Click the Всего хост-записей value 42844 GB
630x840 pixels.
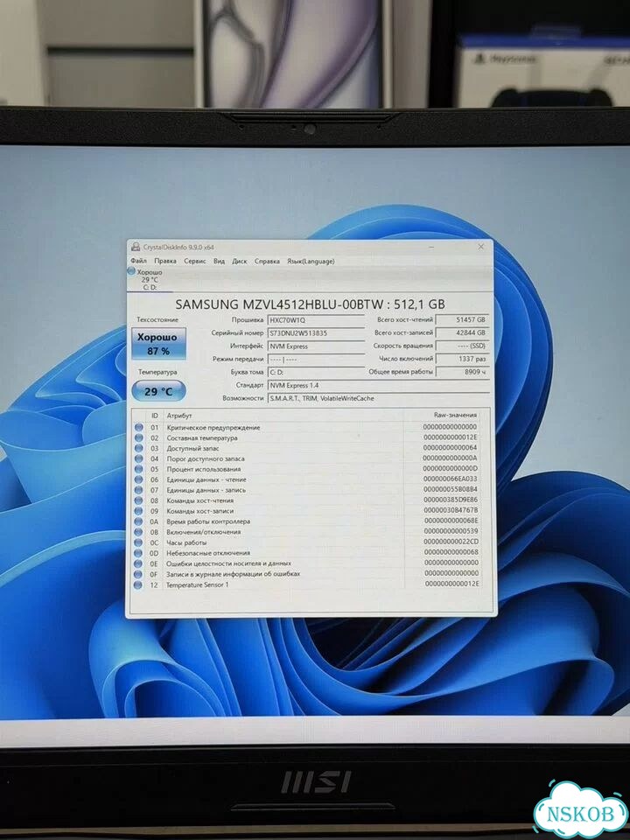coord(462,332)
